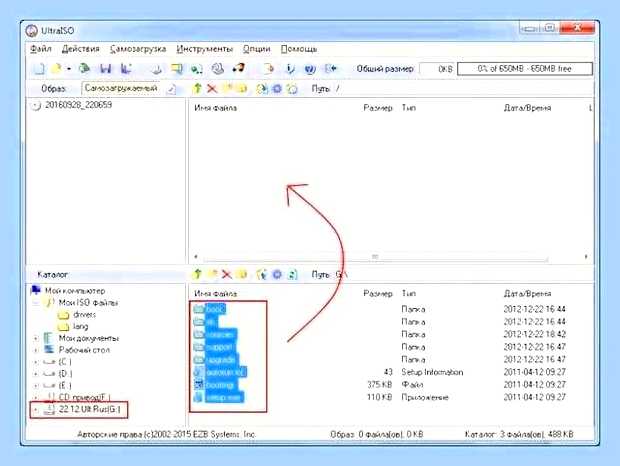Select setup.exe in file list
The height and width of the screenshot is (466, 620).
point(223,397)
